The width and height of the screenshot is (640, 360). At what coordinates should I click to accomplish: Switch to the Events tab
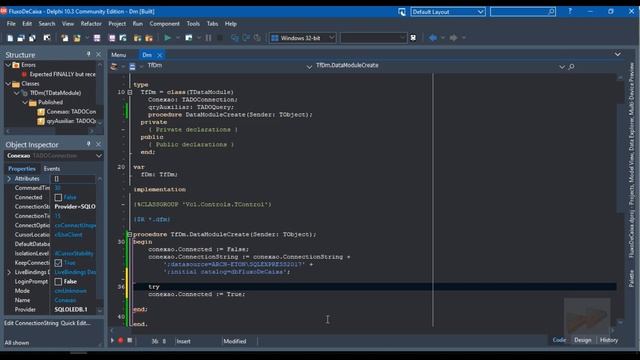[x=52, y=169]
